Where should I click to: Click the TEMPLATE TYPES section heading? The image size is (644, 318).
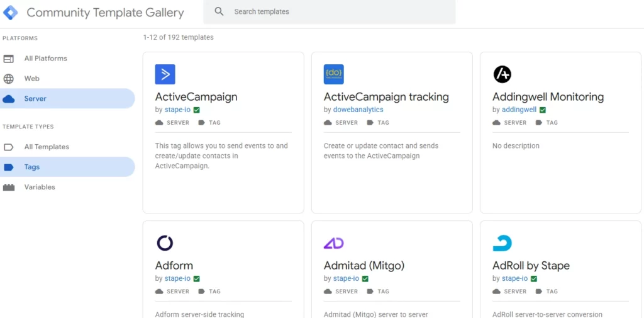point(28,127)
